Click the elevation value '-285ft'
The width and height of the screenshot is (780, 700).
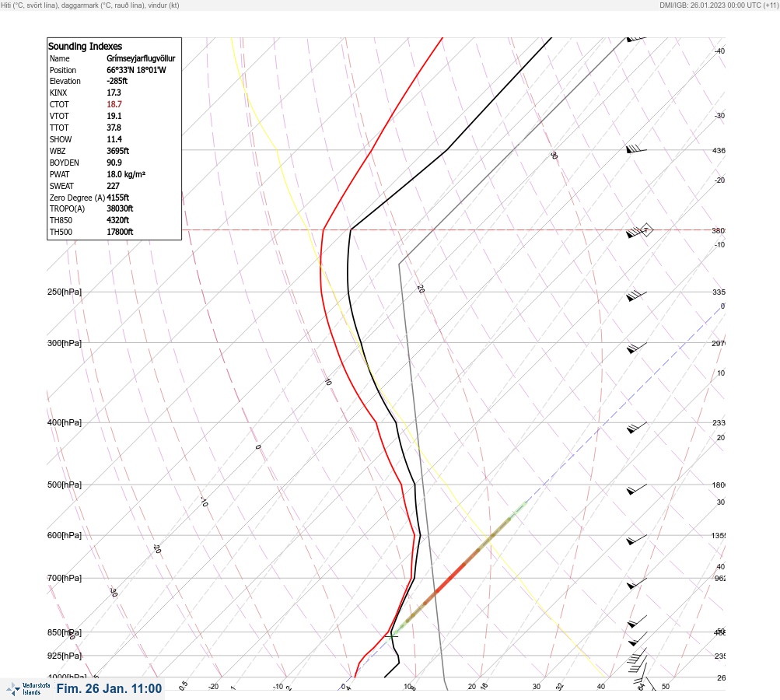(x=117, y=81)
